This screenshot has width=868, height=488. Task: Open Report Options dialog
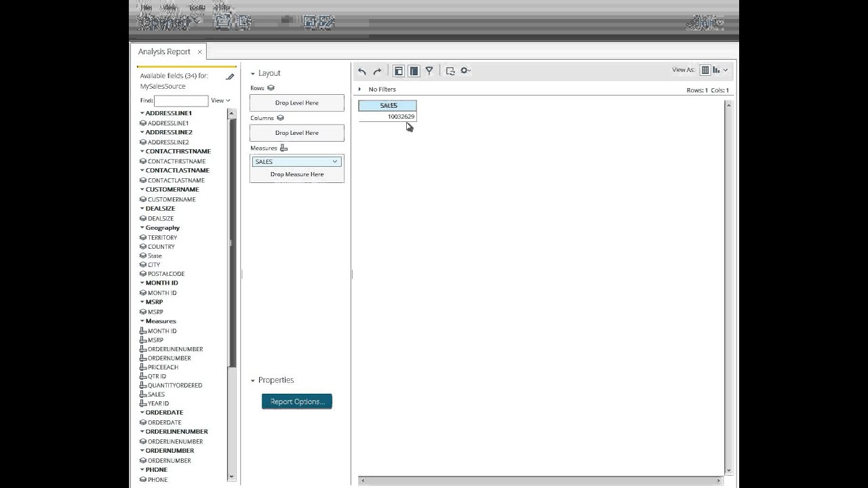(297, 401)
